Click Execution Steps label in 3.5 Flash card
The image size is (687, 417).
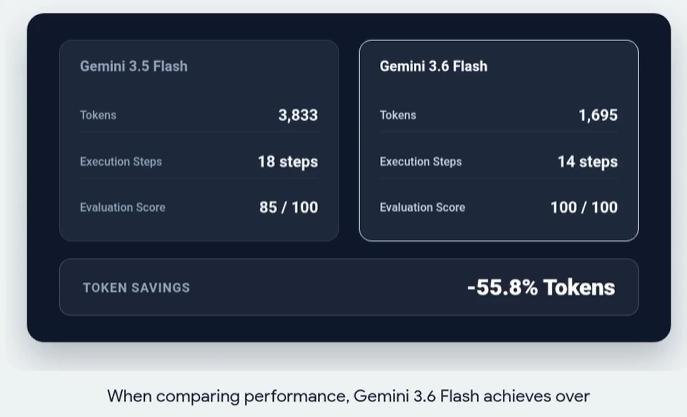pyautogui.click(x=121, y=162)
